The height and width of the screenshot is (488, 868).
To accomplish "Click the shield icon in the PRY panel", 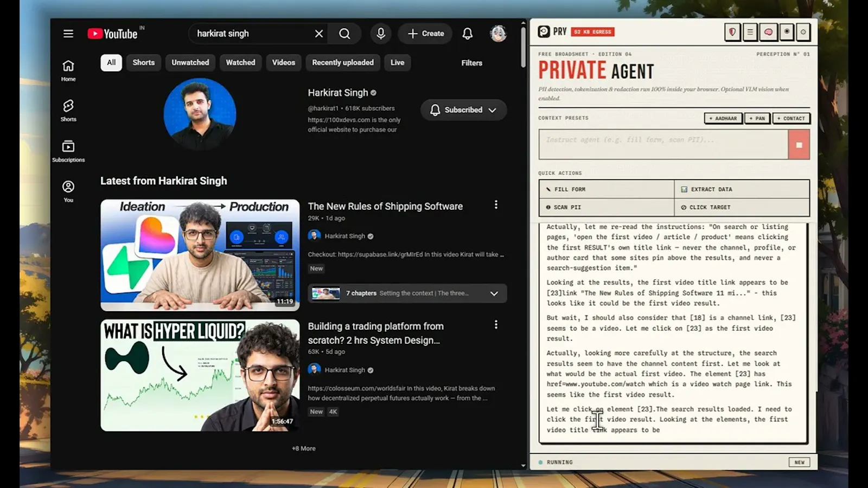I will 732,32.
